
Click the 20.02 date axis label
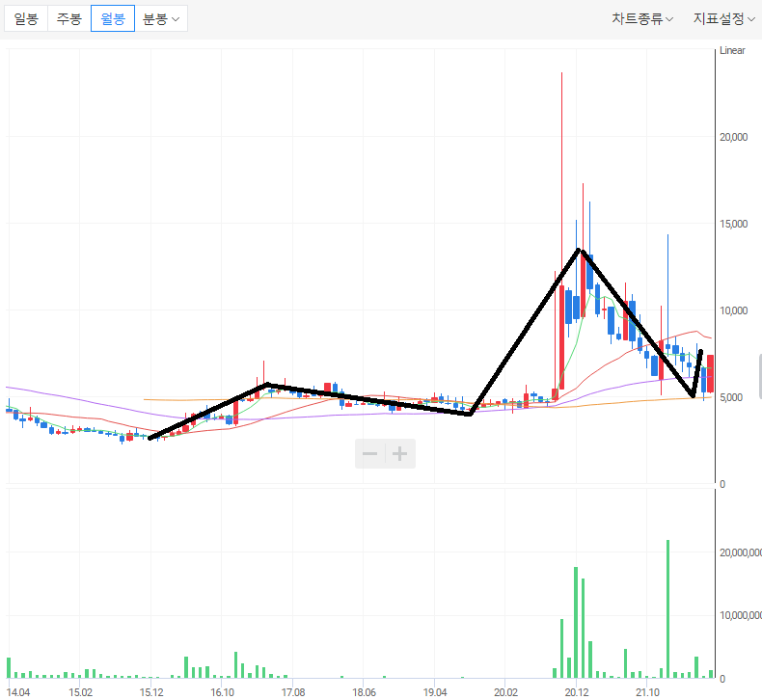(505, 692)
